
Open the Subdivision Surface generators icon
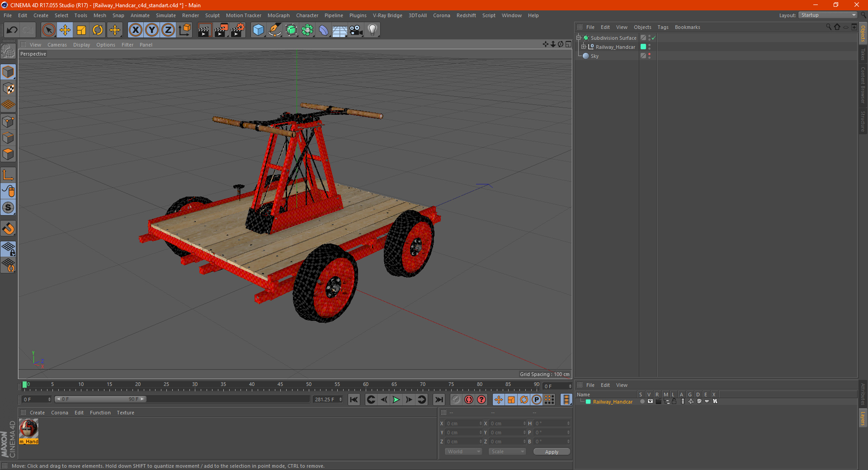click(x=291, y=30)
